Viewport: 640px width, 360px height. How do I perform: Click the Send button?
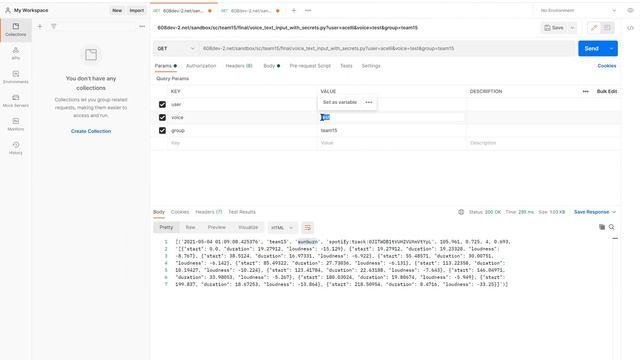pyautogui.click(x=592, y=49)
